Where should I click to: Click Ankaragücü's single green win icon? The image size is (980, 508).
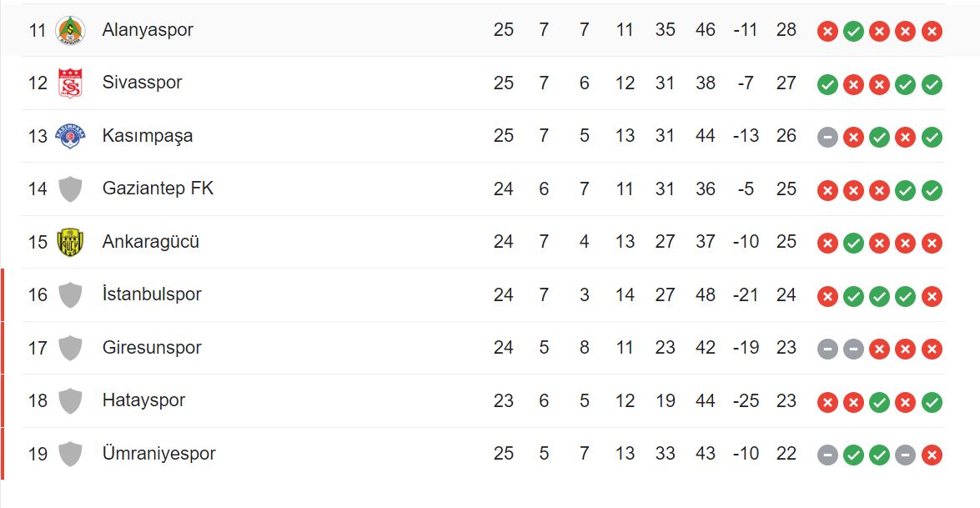853,244
